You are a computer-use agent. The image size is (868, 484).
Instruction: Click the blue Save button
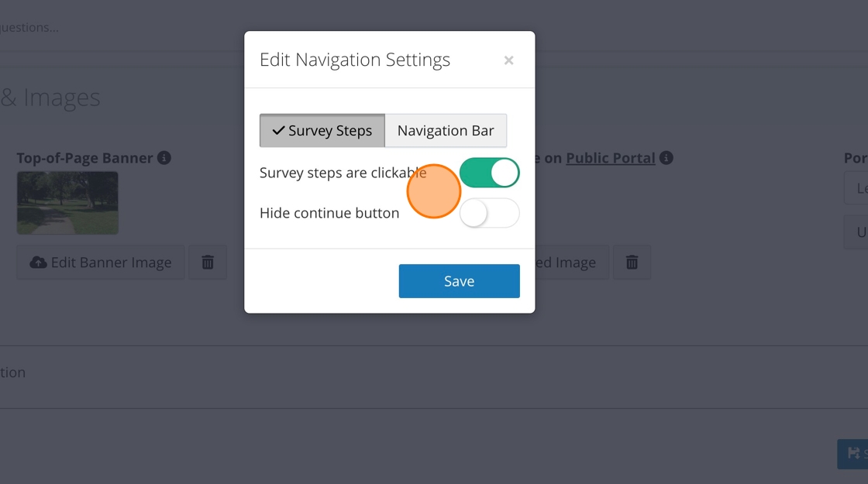459,281
